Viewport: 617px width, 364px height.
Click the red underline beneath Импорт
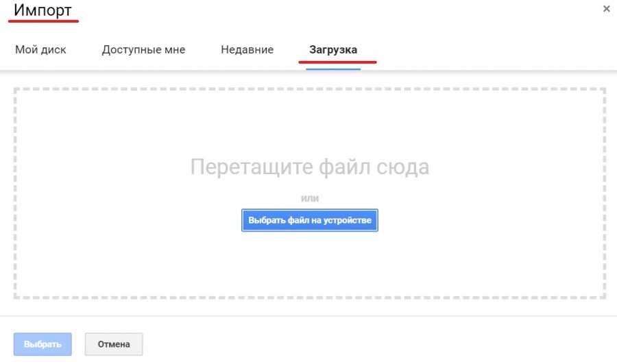43,21
